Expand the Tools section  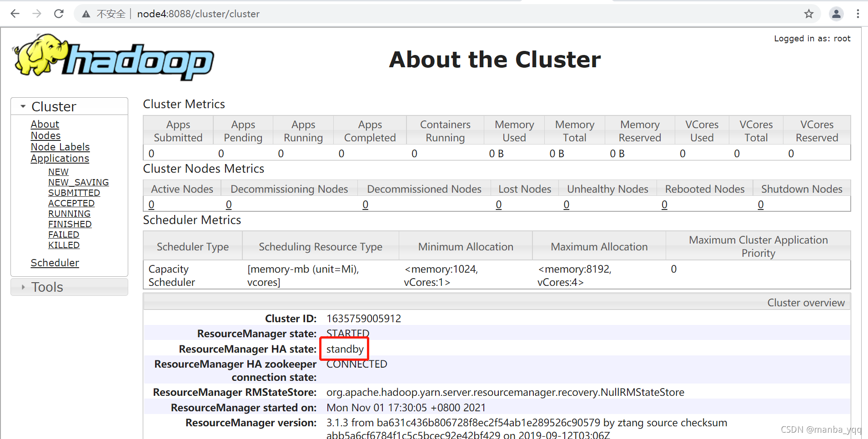click(x=69, y=287)
